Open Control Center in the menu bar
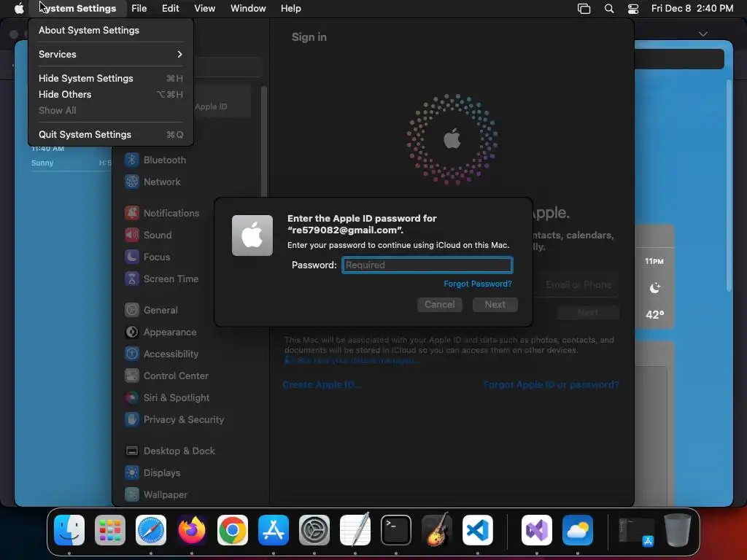 tap(633, 8)
